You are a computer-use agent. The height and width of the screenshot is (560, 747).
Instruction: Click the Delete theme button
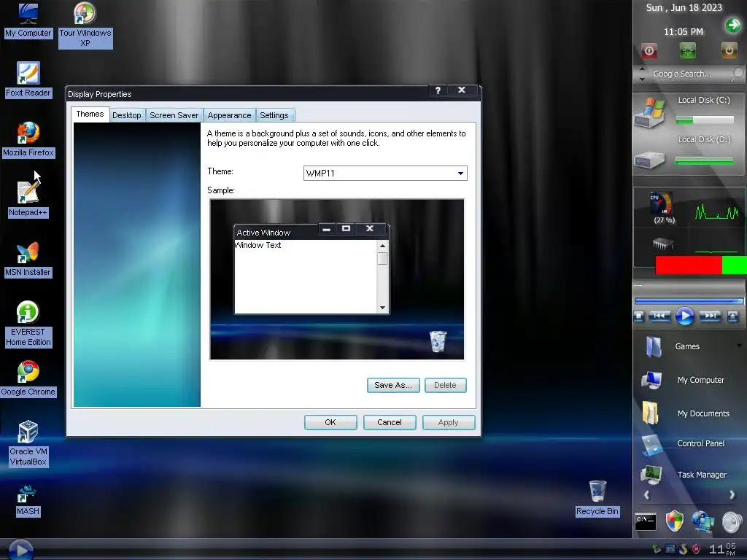tap(445, 385)
